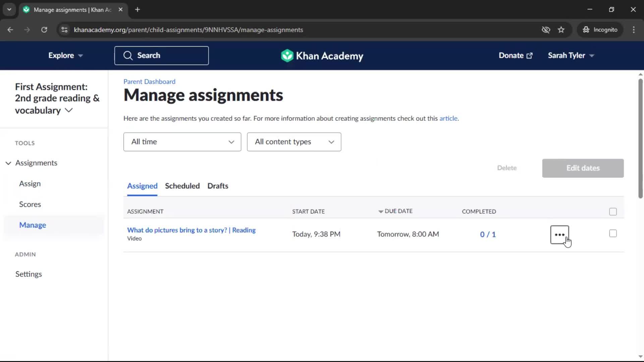Switch to the Assigned tab
The height and width of the screenshot is (362, 644).
click(142, 186)
